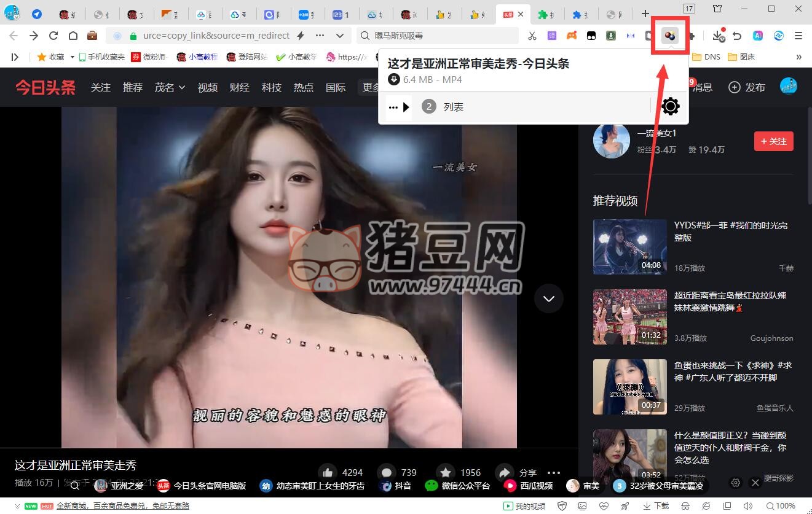
Task: Open the AI assistant icon
Action: [758, 36]
